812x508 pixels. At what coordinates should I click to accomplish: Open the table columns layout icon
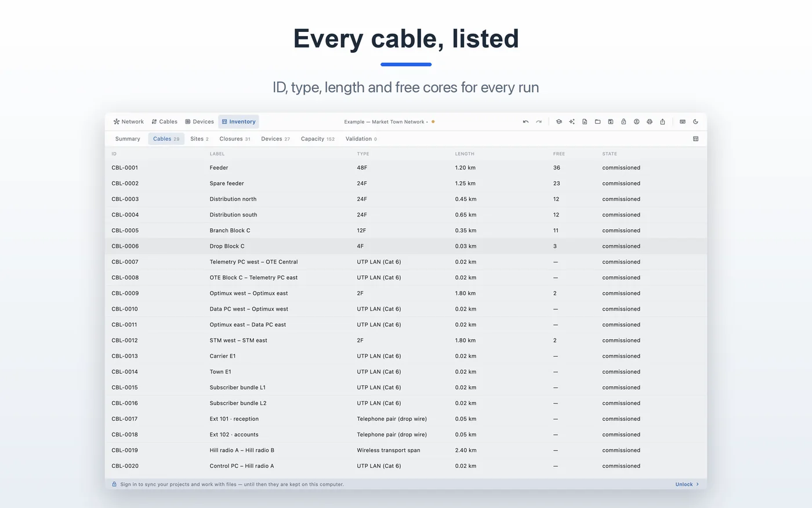click(695, 139)
